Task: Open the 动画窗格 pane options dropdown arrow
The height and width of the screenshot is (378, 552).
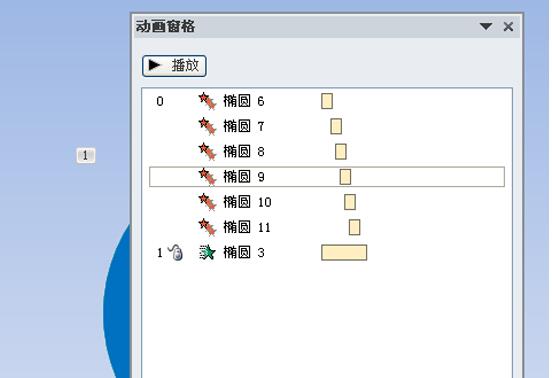Action: click(486, 26)
